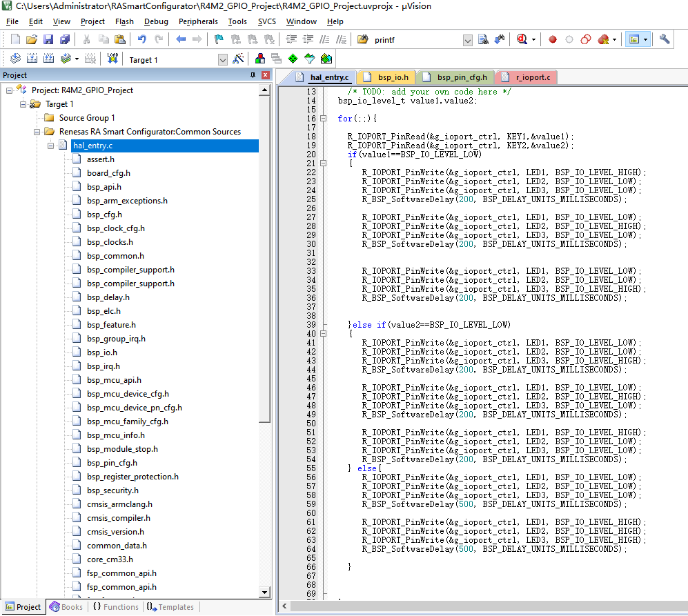This screenshot has width=688, height=616.
Task: Comment the selection with the comment lines icon
Action: click(325, 39)
